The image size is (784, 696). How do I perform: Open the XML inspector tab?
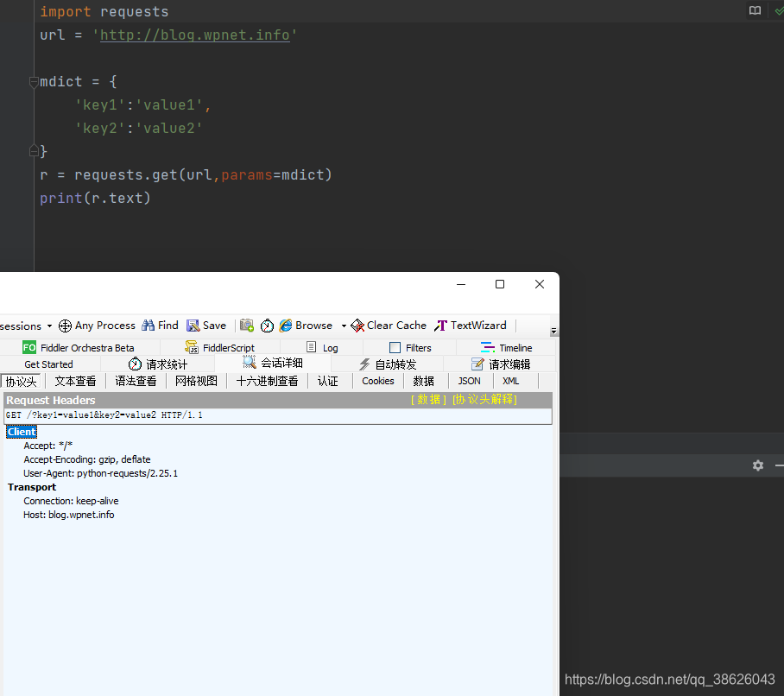click(x=510, y=381)
